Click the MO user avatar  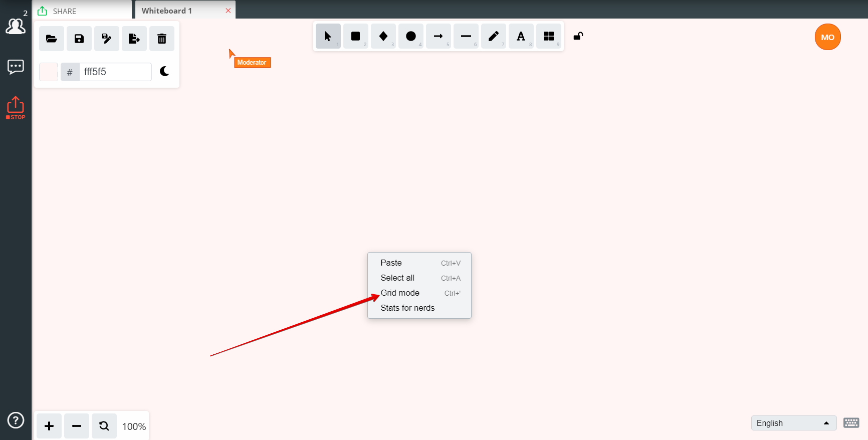pos(827,37)
